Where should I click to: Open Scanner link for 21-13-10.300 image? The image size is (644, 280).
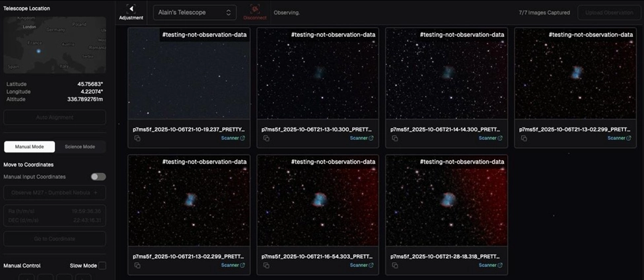362,139
